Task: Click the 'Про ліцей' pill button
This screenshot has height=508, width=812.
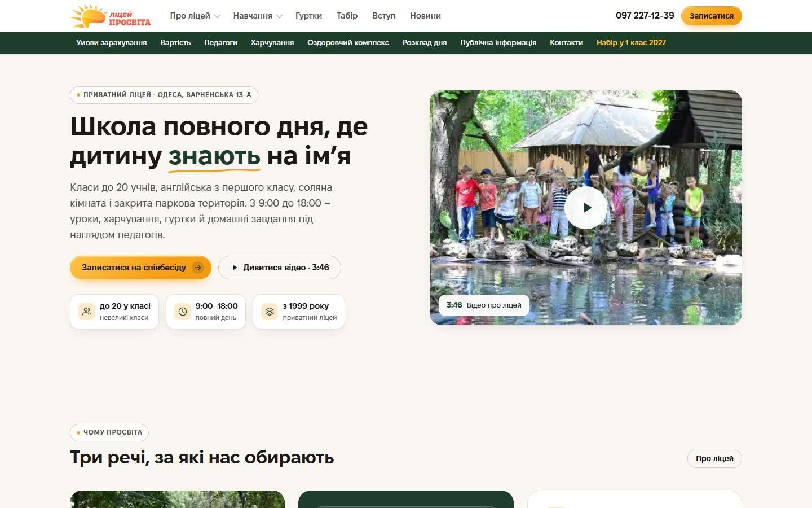Action: (714, 458)
